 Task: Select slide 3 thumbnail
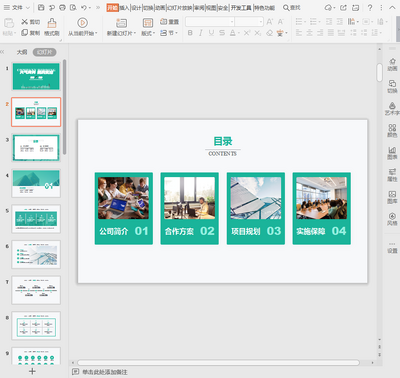(36, 147)
